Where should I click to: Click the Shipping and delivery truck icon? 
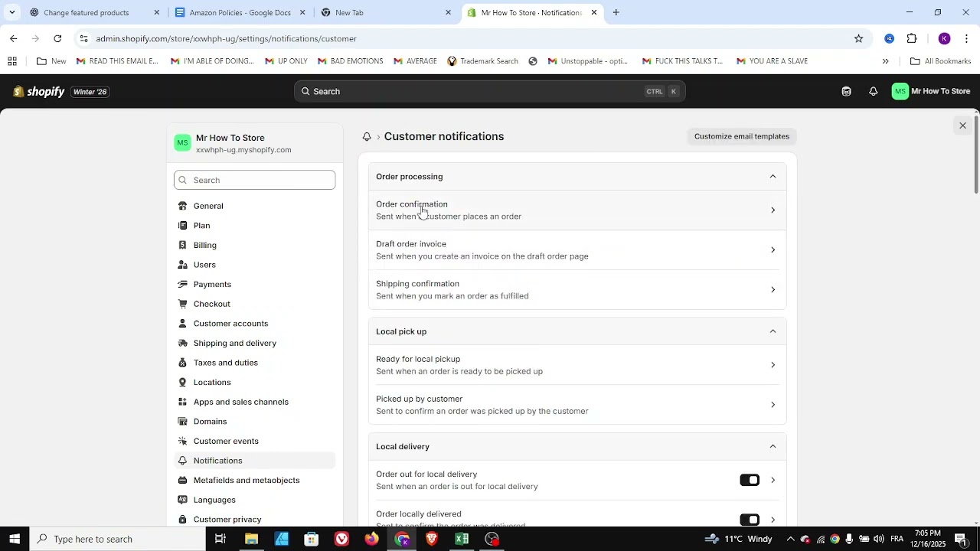pyautogui.click(x=182, y=343)
